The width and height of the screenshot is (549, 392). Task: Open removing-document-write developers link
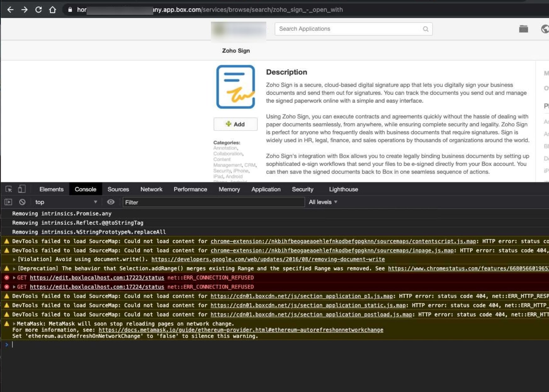[x=268, y=259]
